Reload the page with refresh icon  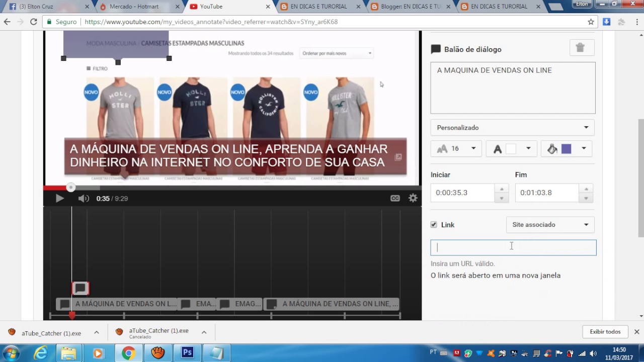coord(33,22)
